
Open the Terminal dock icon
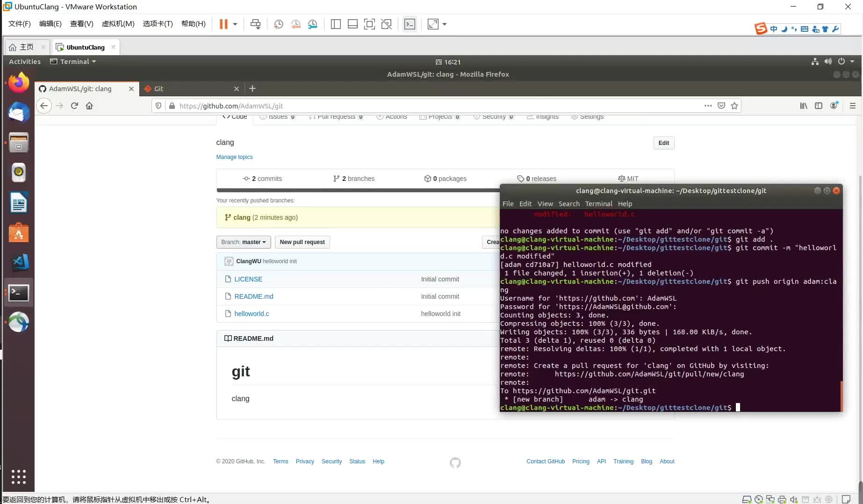19,293
